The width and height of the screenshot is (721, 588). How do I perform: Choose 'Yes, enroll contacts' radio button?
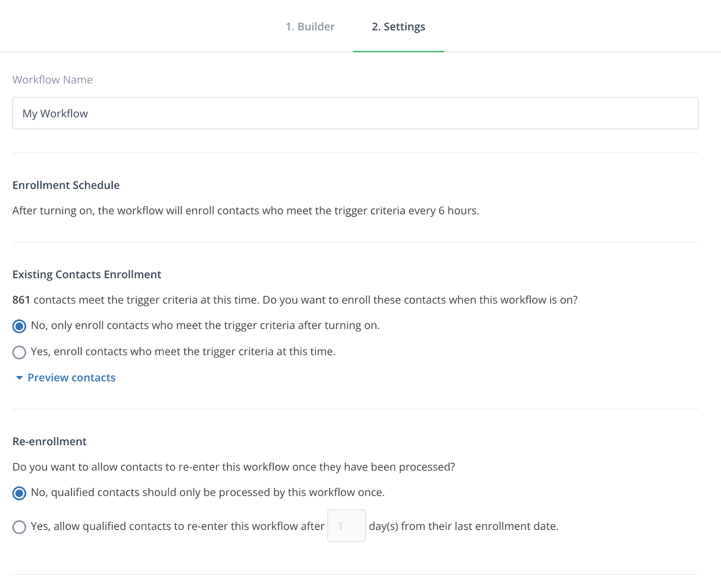[x=19, y=352]
